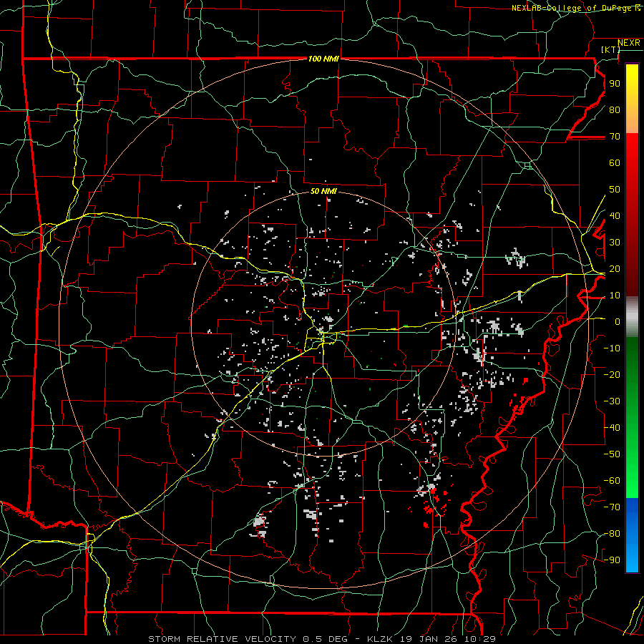Click the -30 value on velocity scale

(612, 401)
